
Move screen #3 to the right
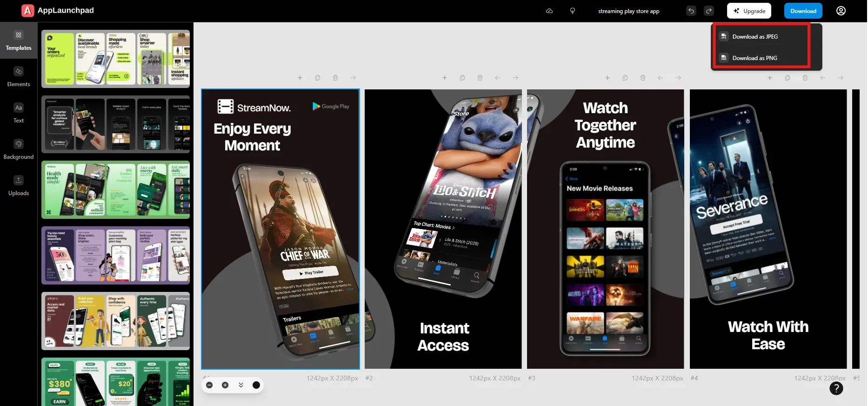pos(678,78)
